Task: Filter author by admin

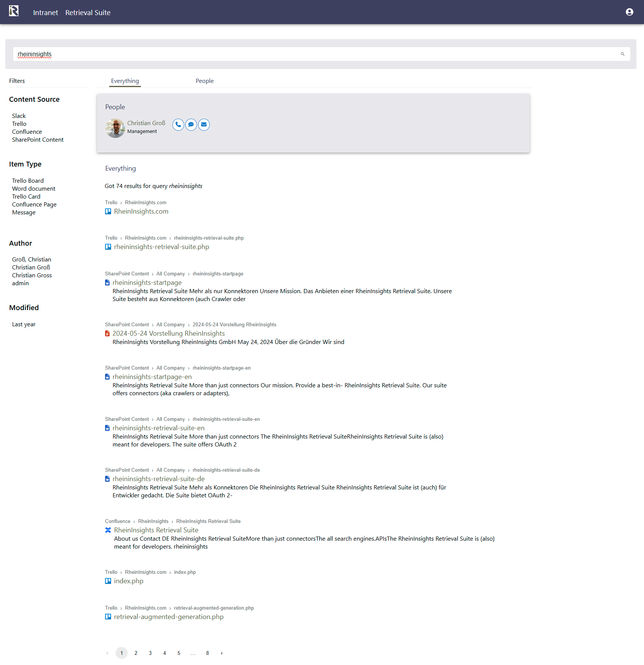Action: (x=20, y=283)
